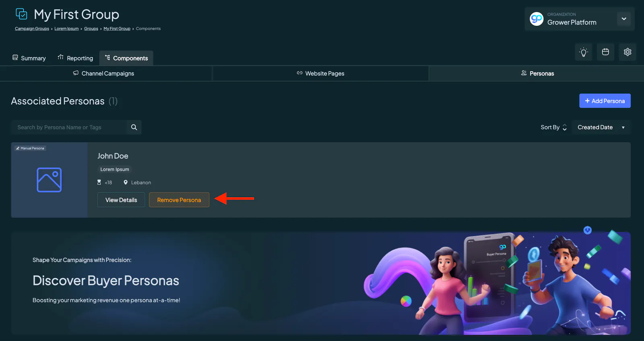Click the Associated Personas heading
This screenshot has width=644, height=341.
pyautogui.click(x=58, y=101)
